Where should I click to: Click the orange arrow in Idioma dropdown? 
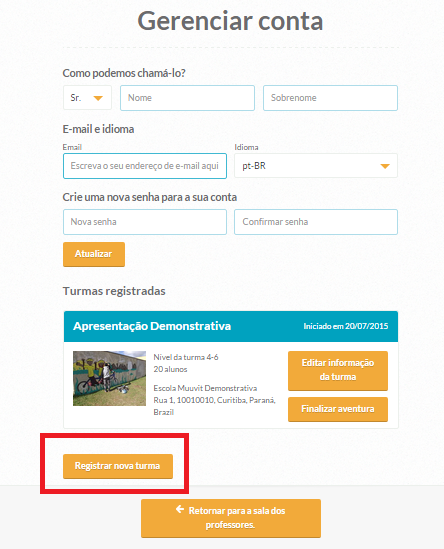[x=385, y=166]
